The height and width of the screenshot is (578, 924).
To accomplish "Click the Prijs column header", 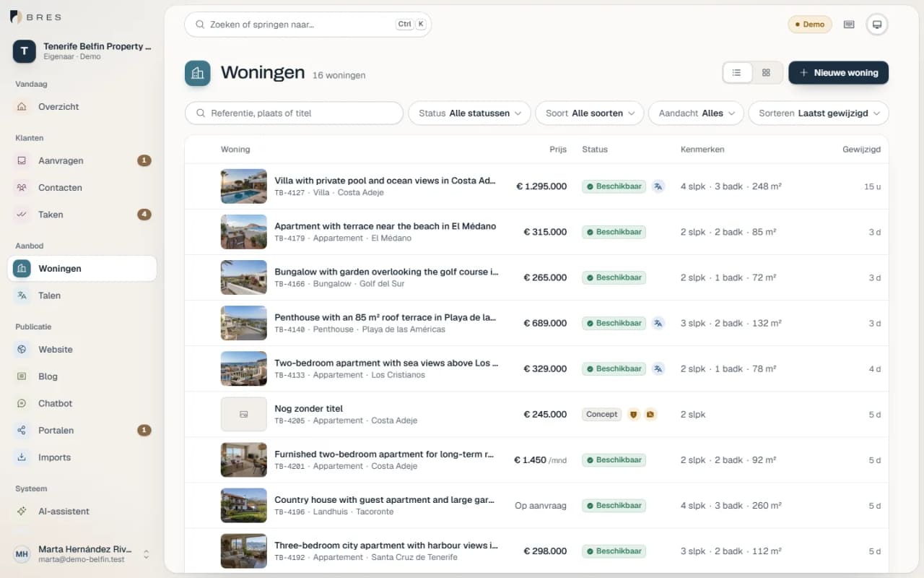I will [x=558, y=150].
